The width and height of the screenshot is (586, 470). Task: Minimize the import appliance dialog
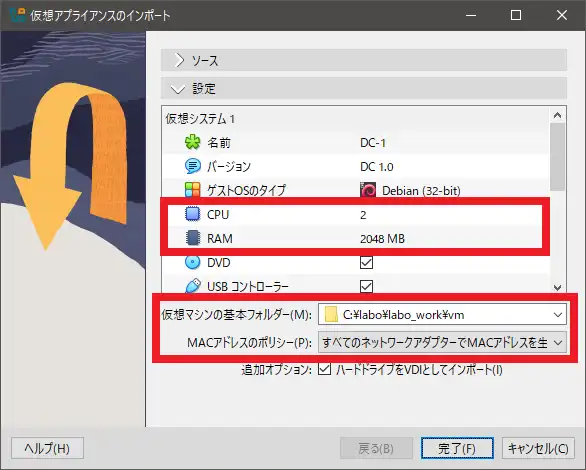click(471, 15)
